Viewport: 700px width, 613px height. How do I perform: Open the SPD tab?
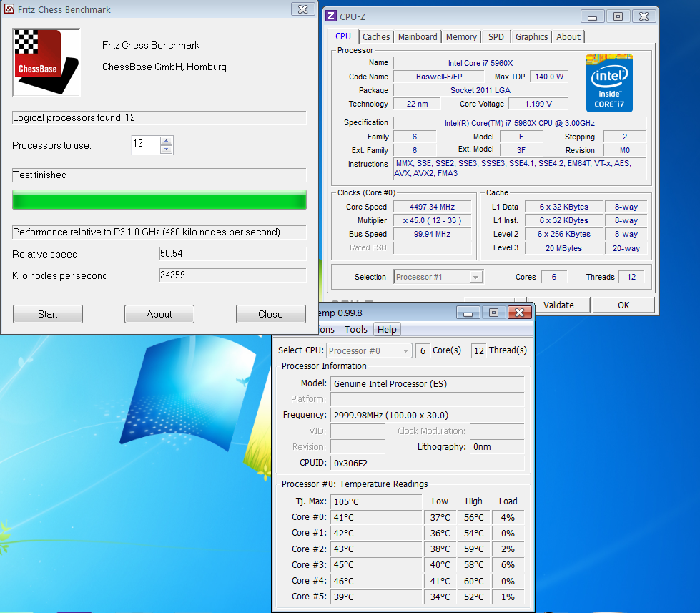(496, 36)
